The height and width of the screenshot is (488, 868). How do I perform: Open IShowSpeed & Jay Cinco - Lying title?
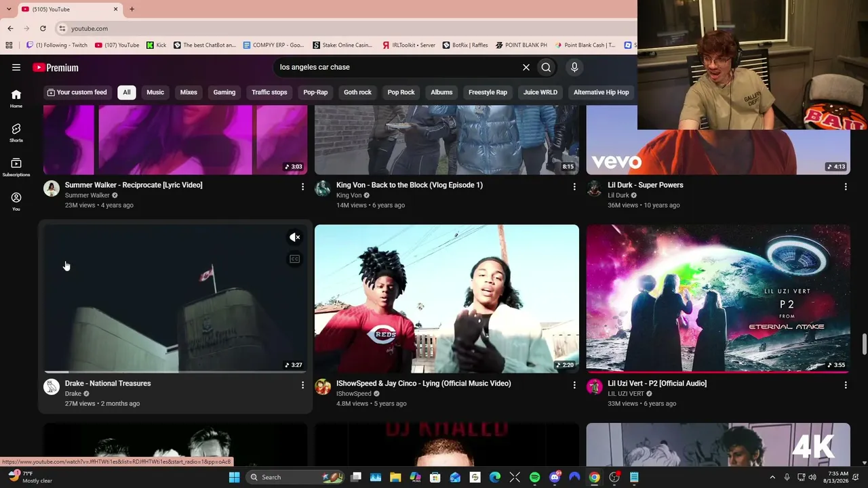[424, 384]
